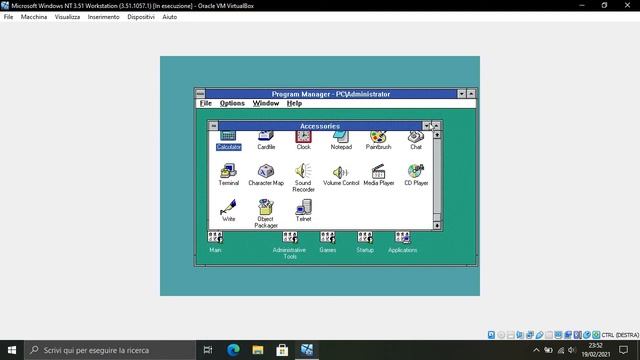
Task: Select the Volume Control icon
Action: pos(341,175)
